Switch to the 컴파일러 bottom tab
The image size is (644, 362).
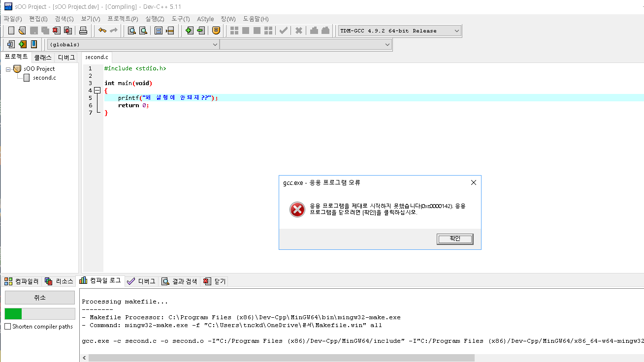(22, 281)
